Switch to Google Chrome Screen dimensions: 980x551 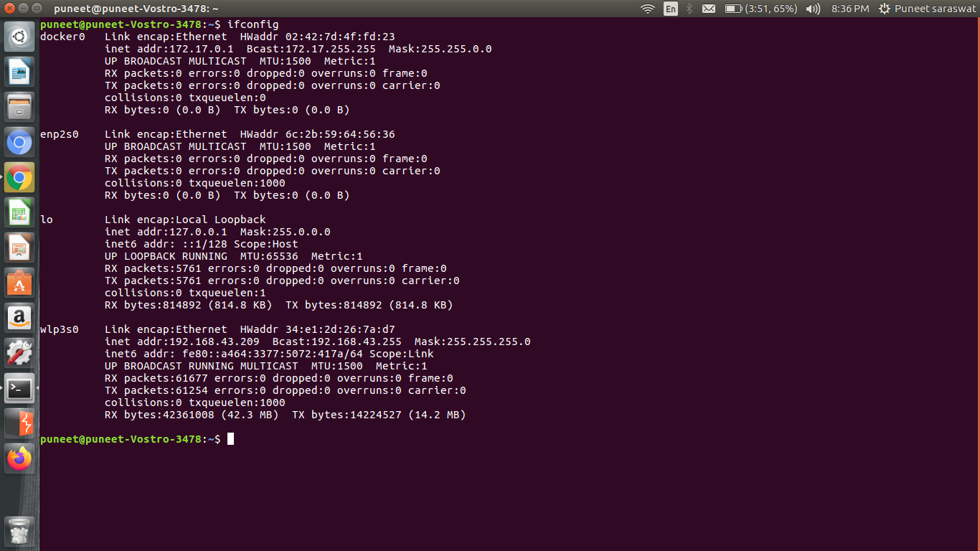(19, 177)
